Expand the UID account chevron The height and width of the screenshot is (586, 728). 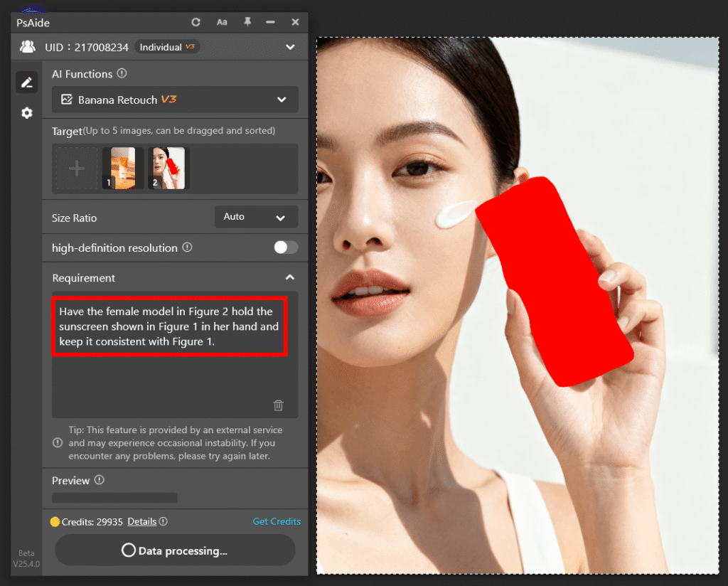(290, 47)
